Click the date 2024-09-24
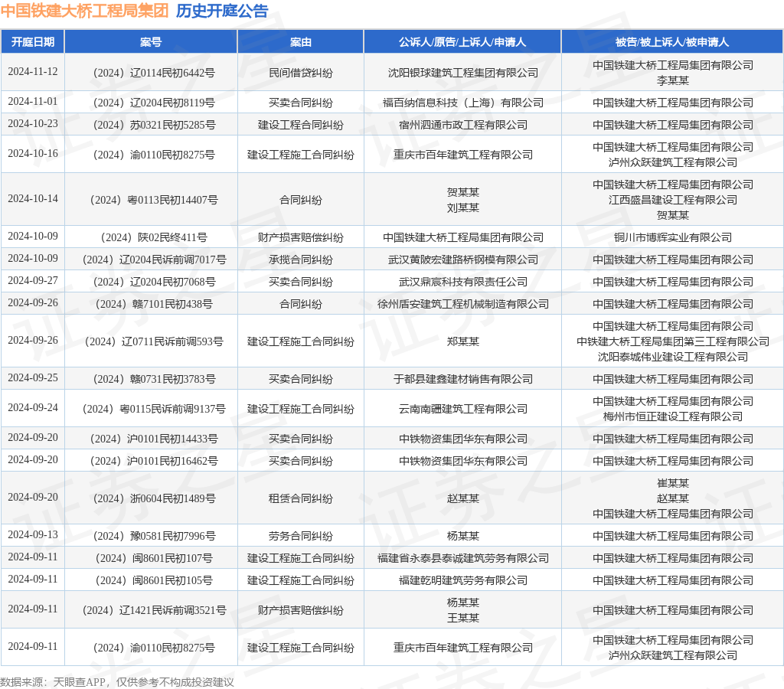 pos(32,407)
